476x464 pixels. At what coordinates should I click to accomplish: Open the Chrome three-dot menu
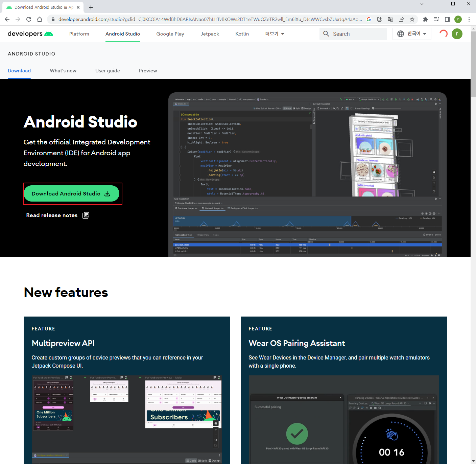(469, 19)
